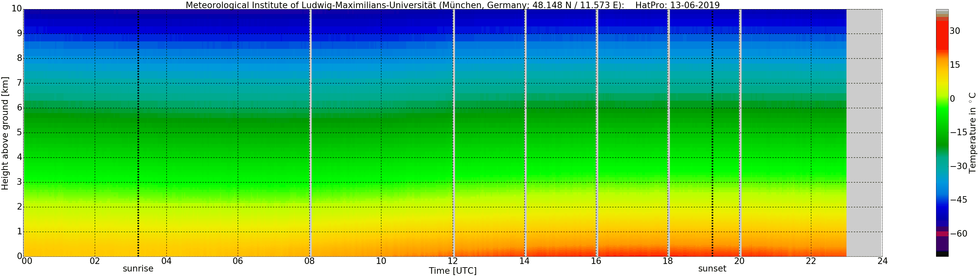Screen dimensions: 980x277
Task: Select the dotted sunrise marker line
Action: (138, 133)
